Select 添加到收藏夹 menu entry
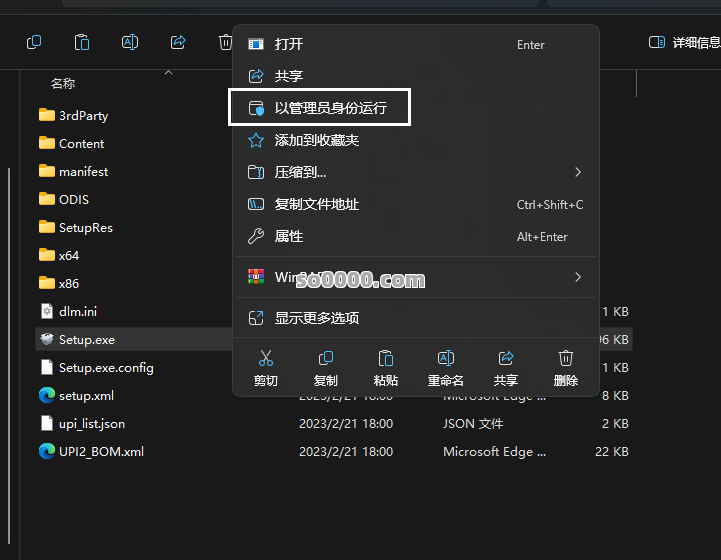The image size is (721, 560). click(317, 140)
